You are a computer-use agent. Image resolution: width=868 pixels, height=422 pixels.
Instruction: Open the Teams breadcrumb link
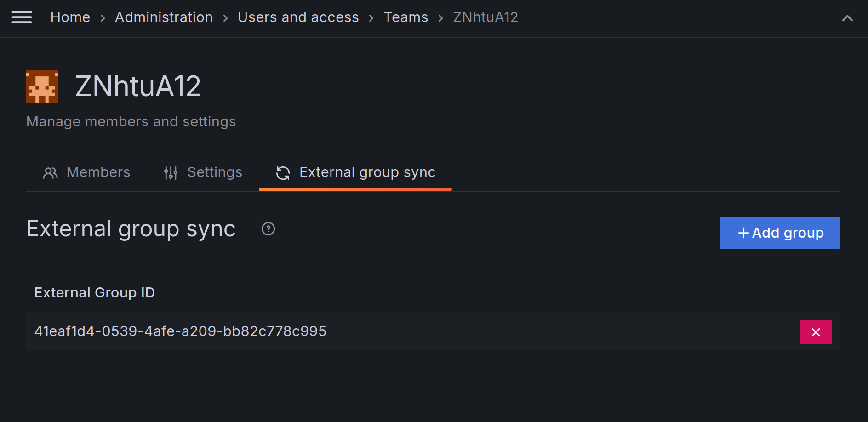(406, 17)
